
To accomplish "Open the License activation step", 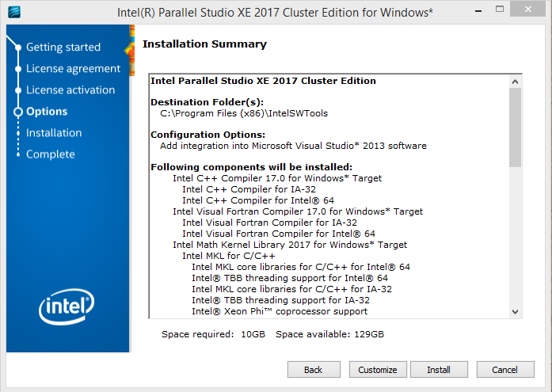I will click(70, 90).
